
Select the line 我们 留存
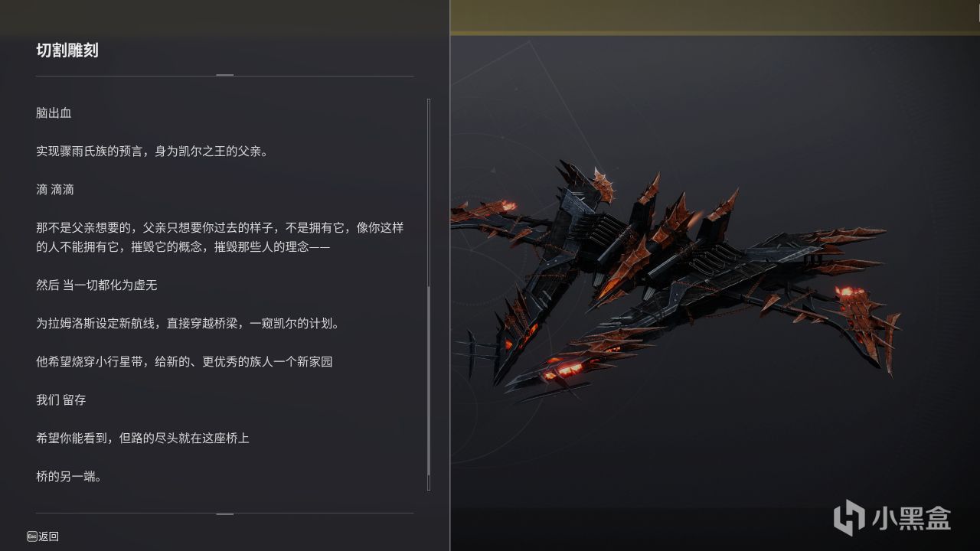click(x=61, y=400)
